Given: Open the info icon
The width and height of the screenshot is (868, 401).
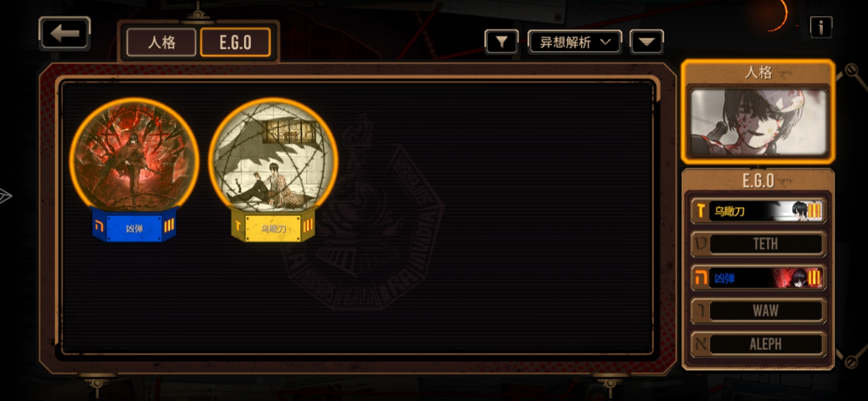Looking at the screenshot, I should tap(821, 27).
